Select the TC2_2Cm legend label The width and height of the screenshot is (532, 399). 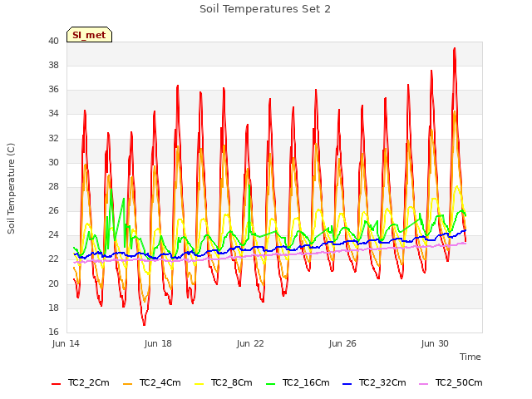pyautogui.click(x=89, y=382)
